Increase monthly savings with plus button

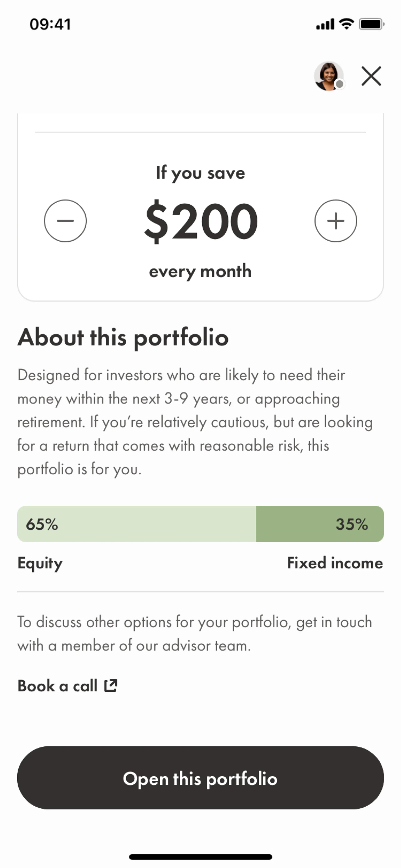coord(336,221)
